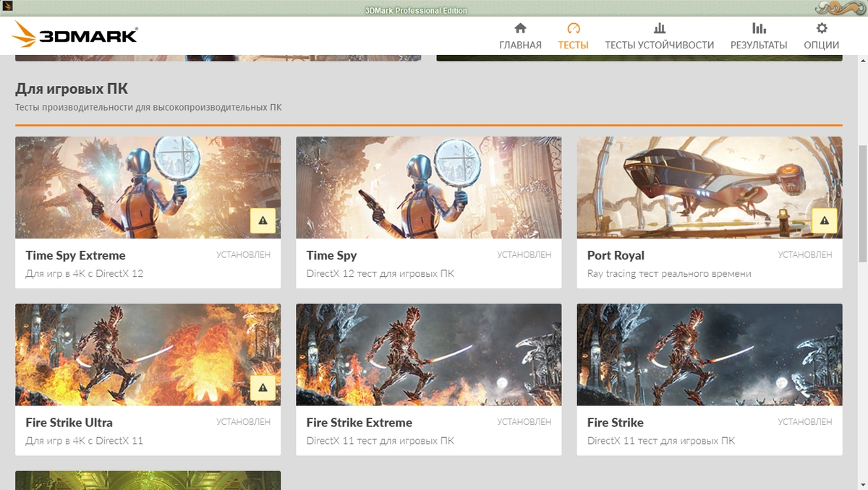Click УСТАНОВЛЕН label on Fire Strike card
The height and width of the screenshot is (490, 868).
pos(805,422)
